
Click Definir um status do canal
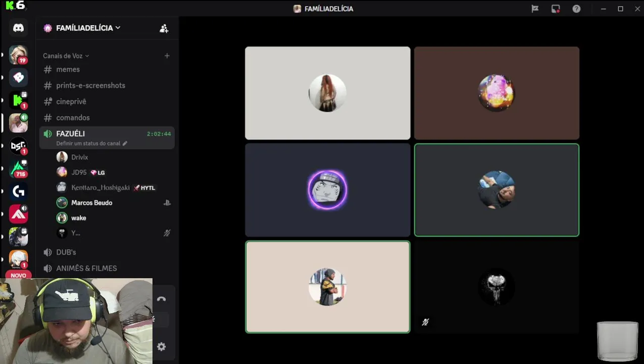coord(88,144)
